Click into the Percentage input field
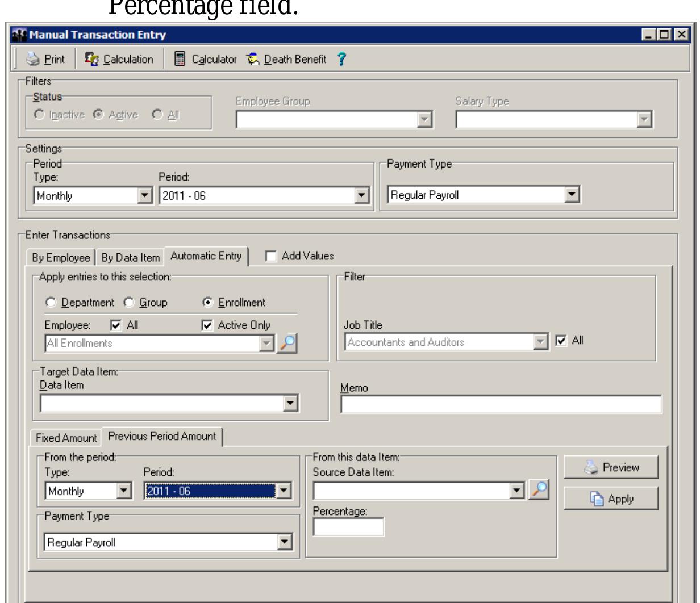 pos(349,527)
